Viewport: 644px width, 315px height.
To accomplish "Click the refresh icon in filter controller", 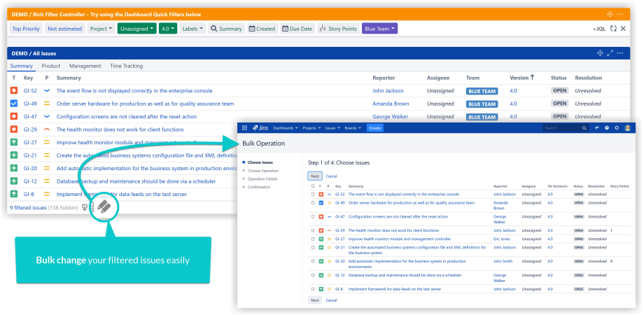I will [613, 29].
